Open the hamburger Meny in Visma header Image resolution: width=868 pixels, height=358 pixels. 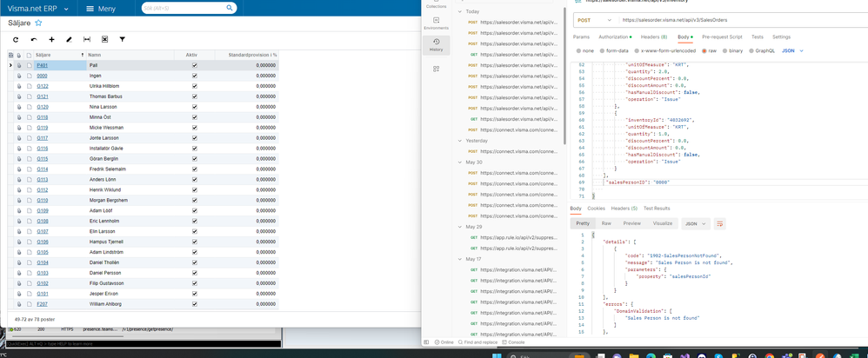[x=101, y=9]
